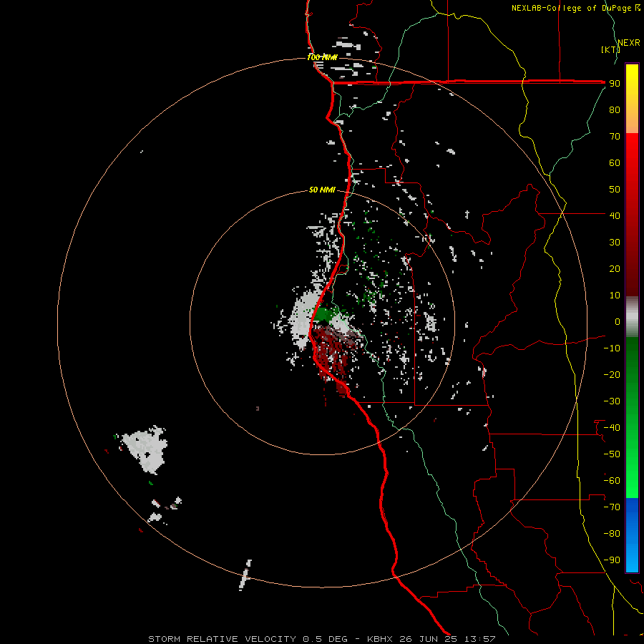Click the -40 value on the velocity scale
644x644 pixels.
pos(612,428)
